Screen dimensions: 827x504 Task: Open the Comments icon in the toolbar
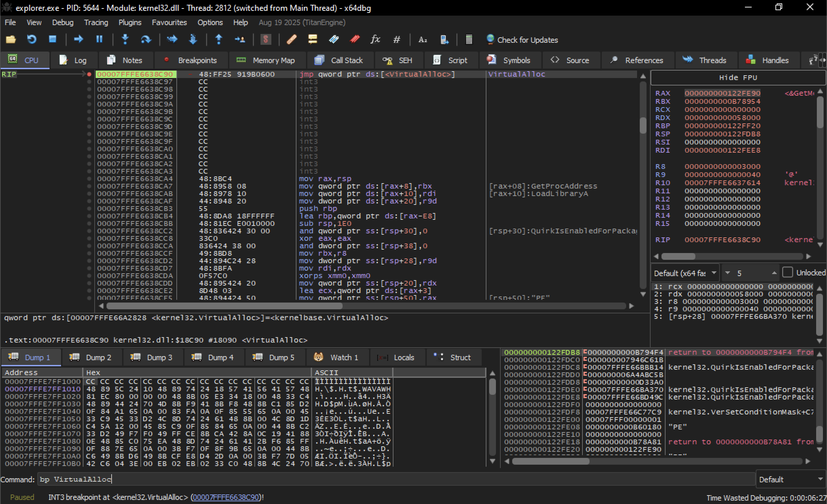pos(312,39)
